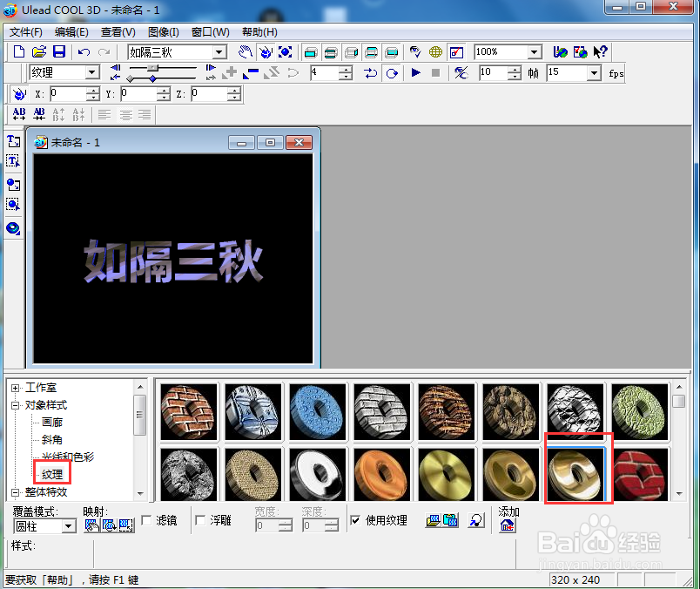Screen dimensions: 700x589
Task: Uncheck the 使用纹理 checkbox
Action: (x=355, y=521)
